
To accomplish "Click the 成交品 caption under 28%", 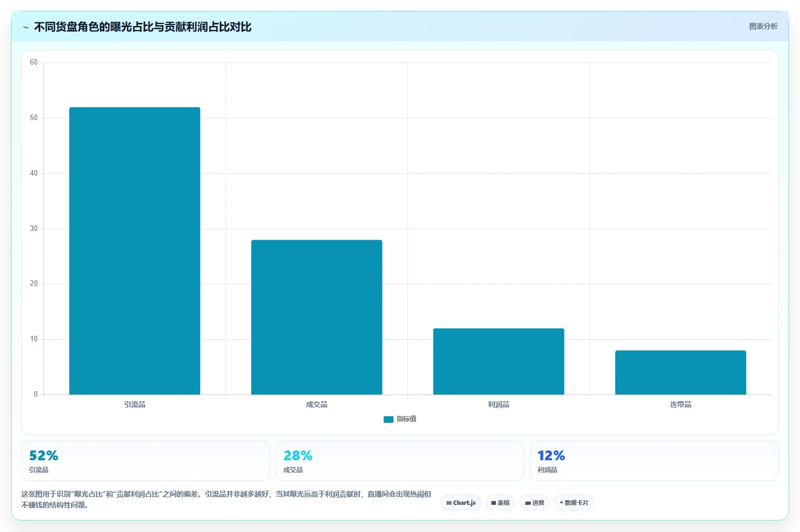I will (x=293, y=470).
